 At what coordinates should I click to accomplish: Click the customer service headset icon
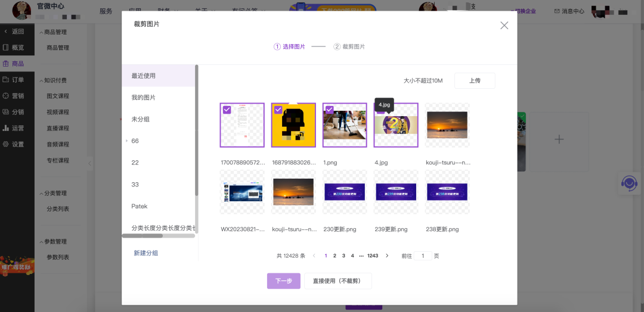click(629, 183)
